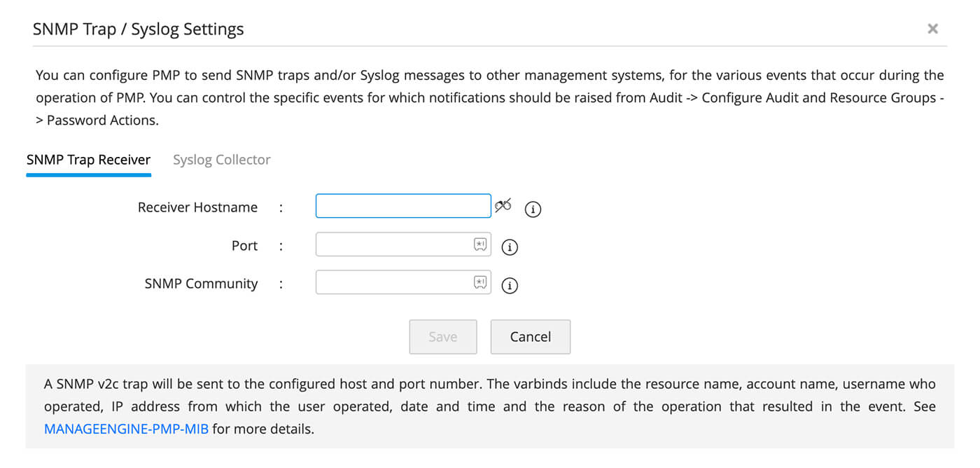Click the info icon beside Receiver Hostname
The width and height of the screenshot is (980, 468).
[533, 209]
